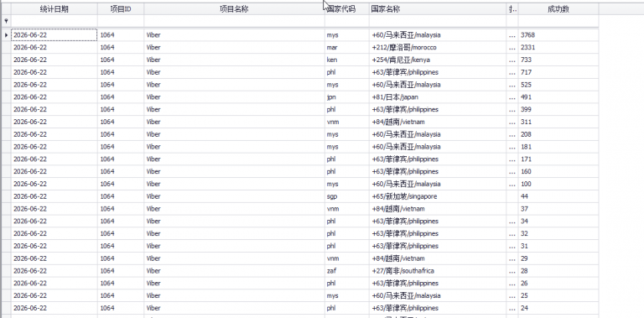Select the cell with success count 525

(558, 85)
